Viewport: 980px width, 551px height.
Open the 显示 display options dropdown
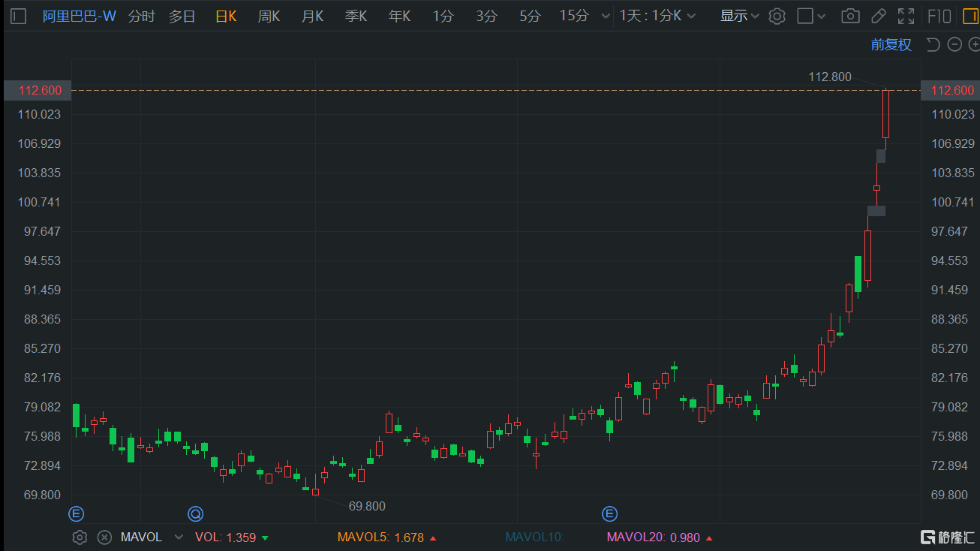738,15
